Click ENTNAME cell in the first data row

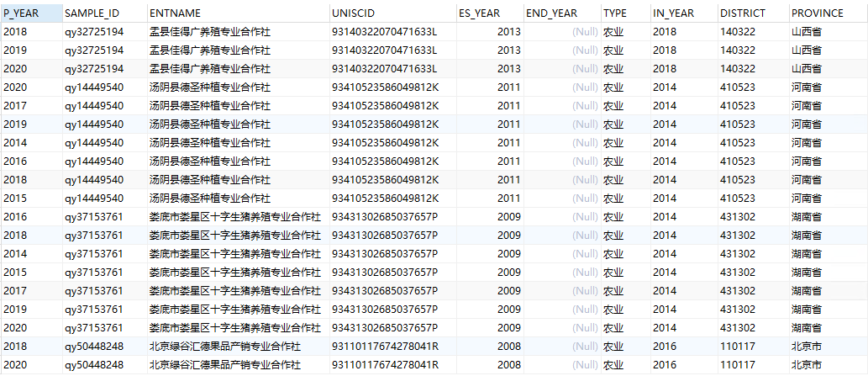(x=209, y=32)
